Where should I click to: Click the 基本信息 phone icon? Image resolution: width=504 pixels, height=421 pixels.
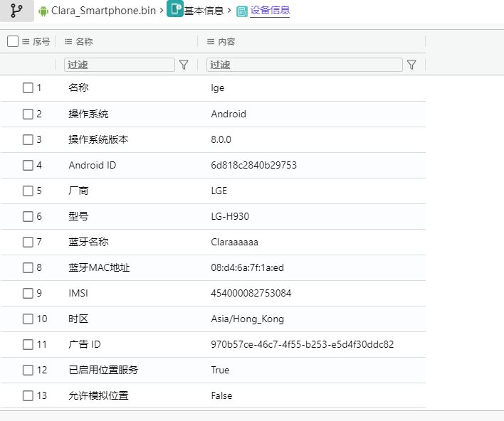click(175, 9)
